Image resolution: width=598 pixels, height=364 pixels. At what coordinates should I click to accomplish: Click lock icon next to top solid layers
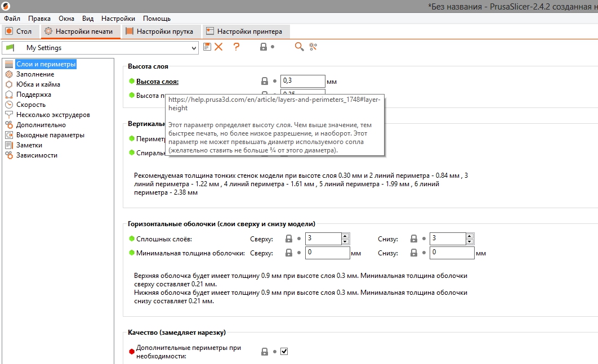(x=289, y=239)
